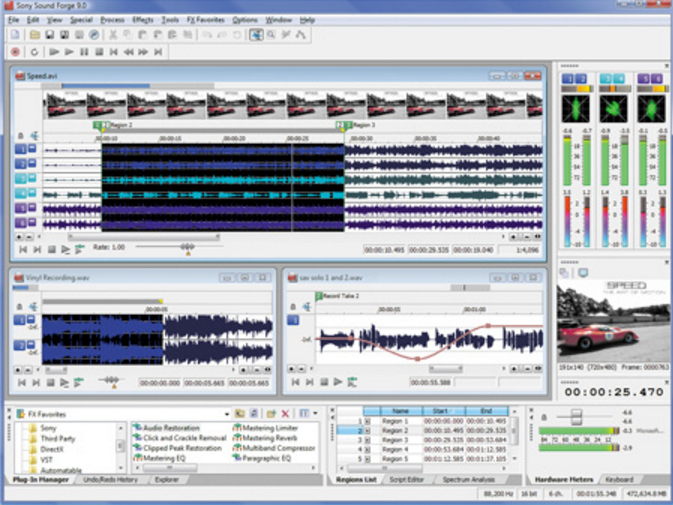Image resolution: width=673 pixels, height=505 pixels.
Task: Open the views dropdown arrow in Plug-In Manager
Action: (x=315, y=414)
